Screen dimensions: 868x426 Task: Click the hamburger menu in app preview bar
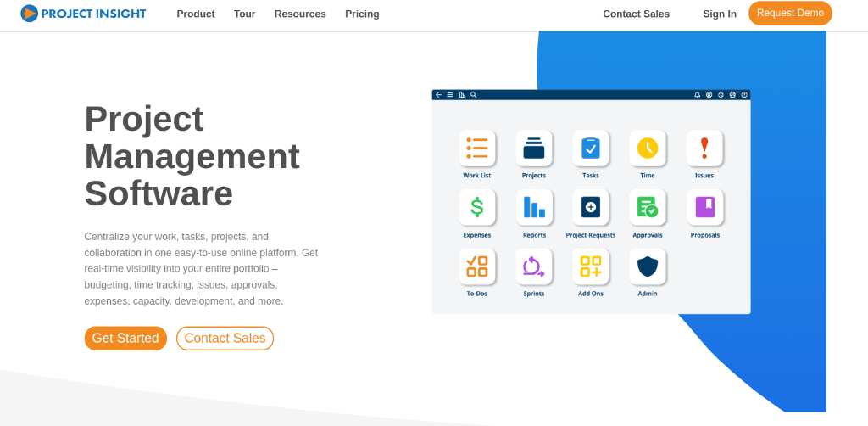pos(450,95)
